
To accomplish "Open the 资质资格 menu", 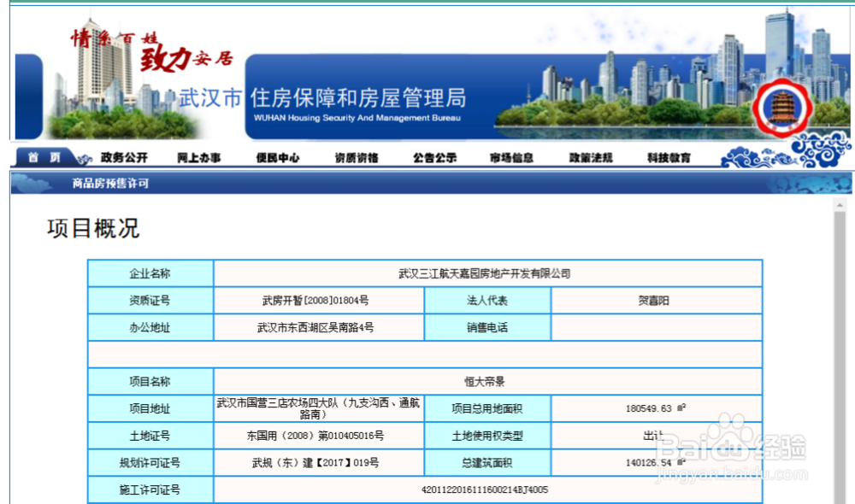I will 356,158.
